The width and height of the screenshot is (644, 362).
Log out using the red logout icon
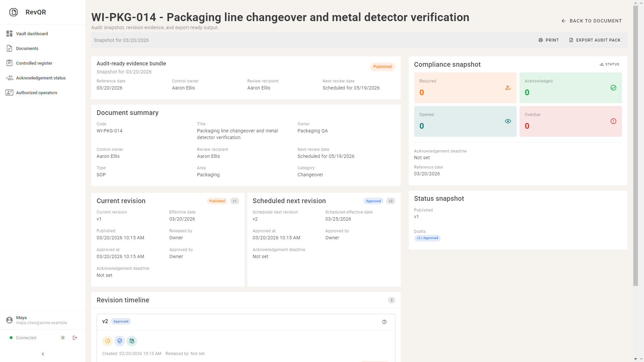75,338
